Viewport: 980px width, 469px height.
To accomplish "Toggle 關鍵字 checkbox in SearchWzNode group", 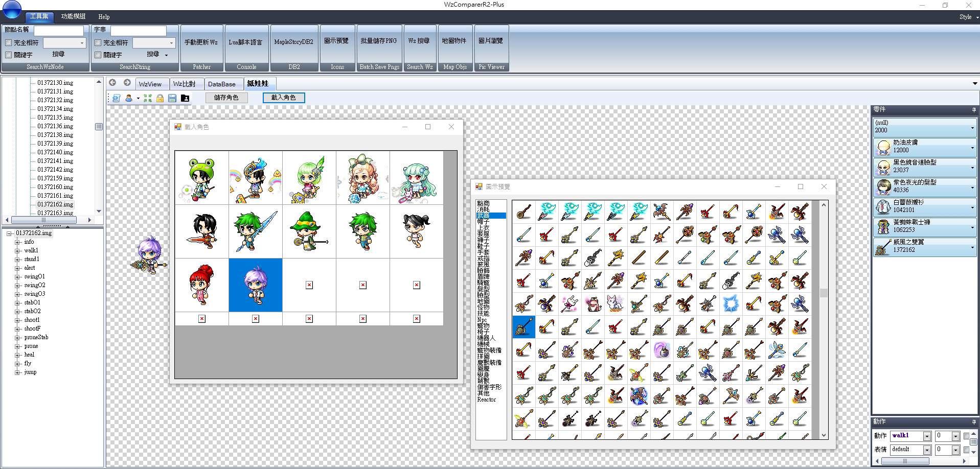I will tap(8, 55).
